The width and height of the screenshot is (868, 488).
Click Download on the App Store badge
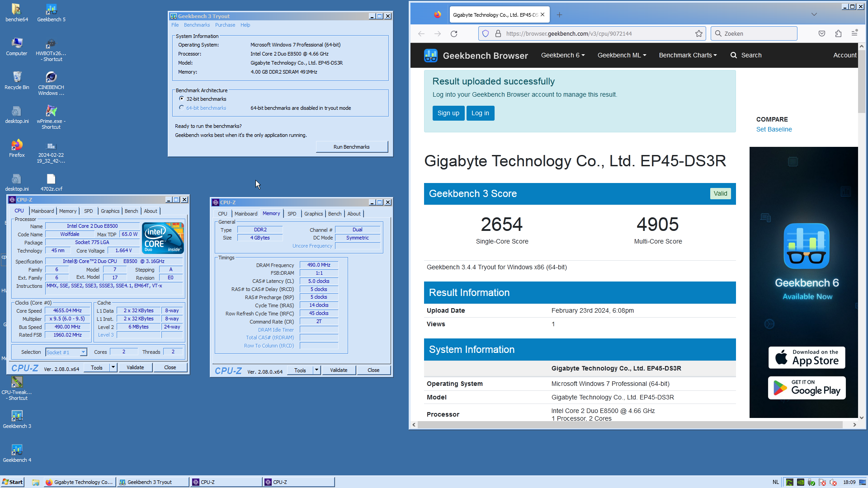pyautogui.click(x=807, y=357)
